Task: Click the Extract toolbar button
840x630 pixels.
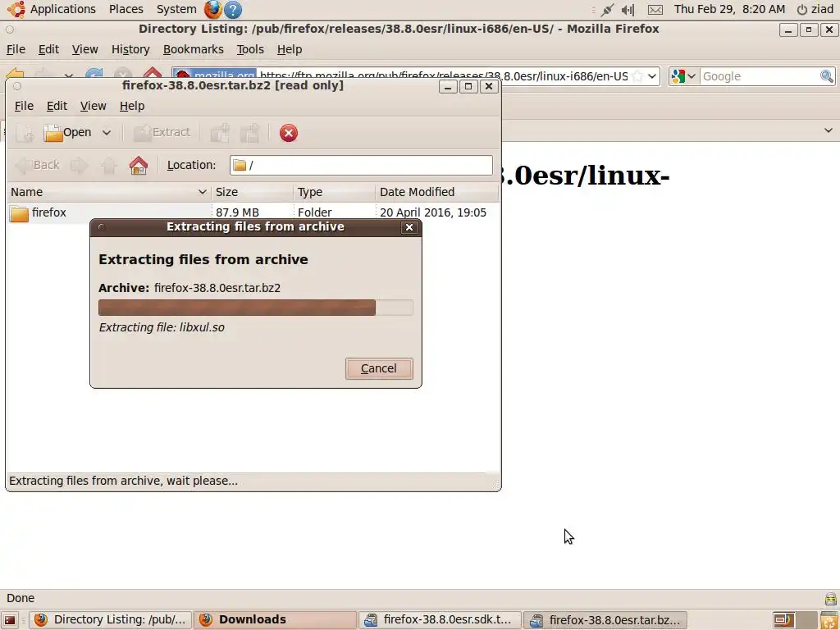Action: pos(162,133)
